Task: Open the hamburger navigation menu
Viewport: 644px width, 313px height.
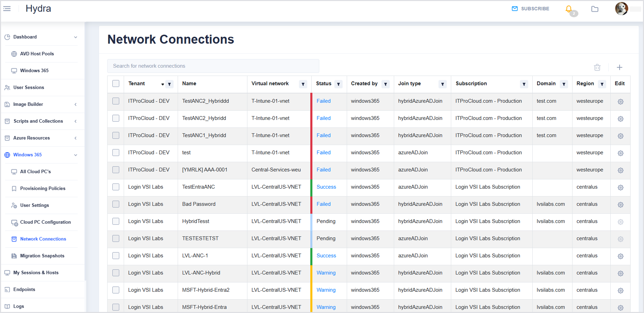Action: click(7, 9)
